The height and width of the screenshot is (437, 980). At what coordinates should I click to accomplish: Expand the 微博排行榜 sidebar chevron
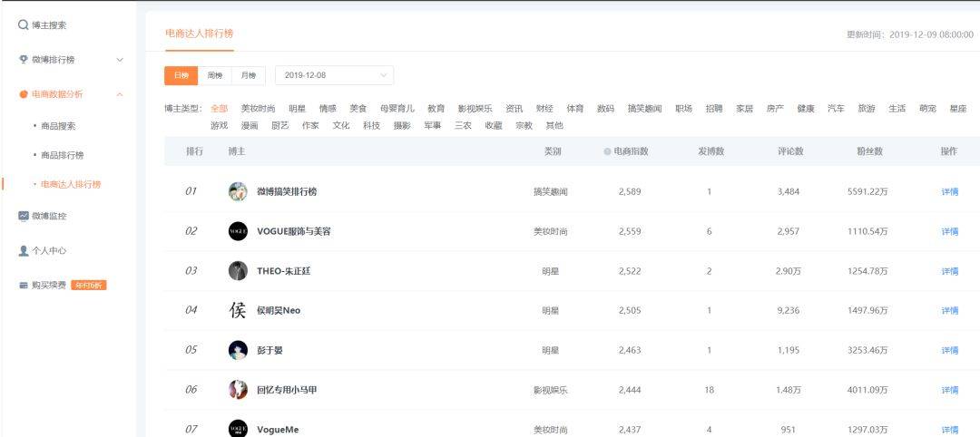pyautogui.click(x=120, y=60)
